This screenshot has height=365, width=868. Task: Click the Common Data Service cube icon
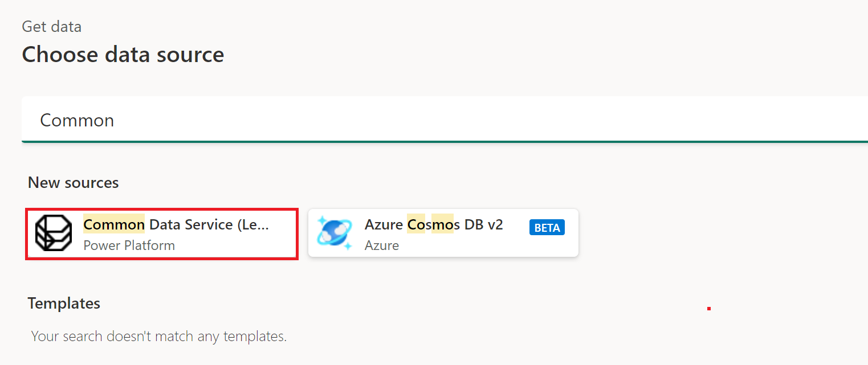pyautogui.click(x=52, y=233)
